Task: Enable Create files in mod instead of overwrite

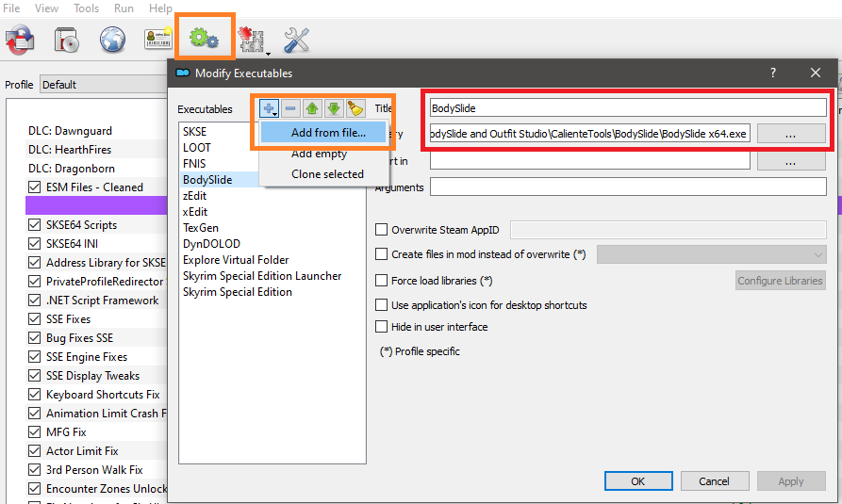Action: [381, 253]
